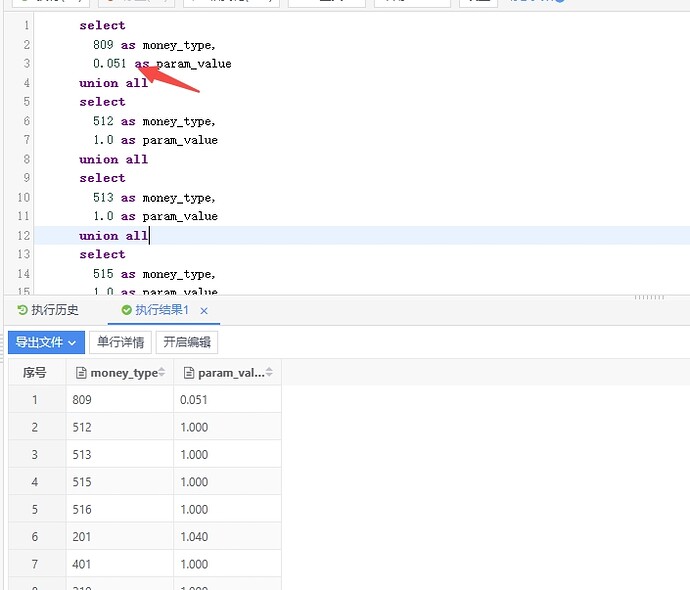Click 'select' keyword on line 13

(102, 254)
